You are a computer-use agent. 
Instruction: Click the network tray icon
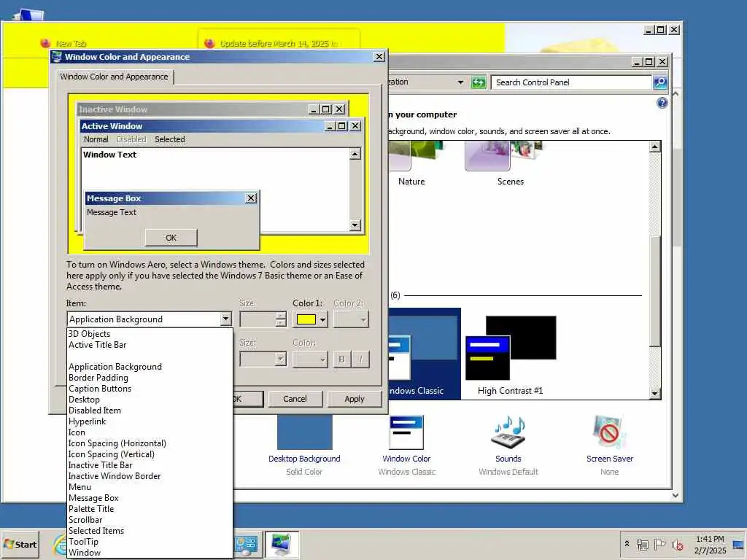pyautogui.click(x=642, y=544)
